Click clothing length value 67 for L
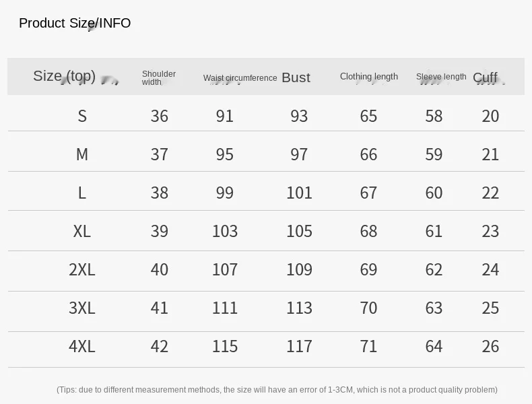Viewport: 532px width, 404px height. 368,193
